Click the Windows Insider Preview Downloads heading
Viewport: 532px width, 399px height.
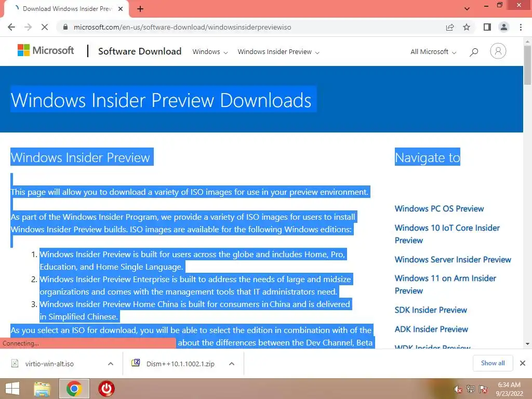point(161,100)
